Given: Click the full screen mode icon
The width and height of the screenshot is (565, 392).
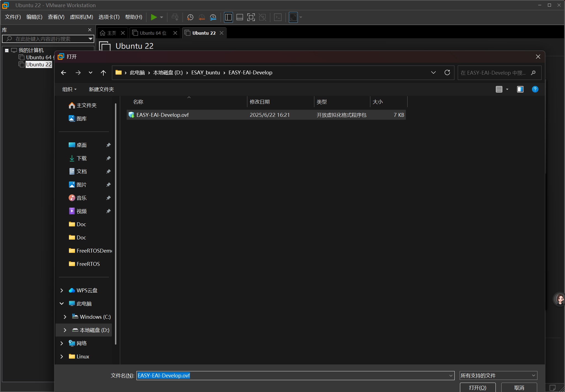Looking at the screenshot, I should point(251,17).
